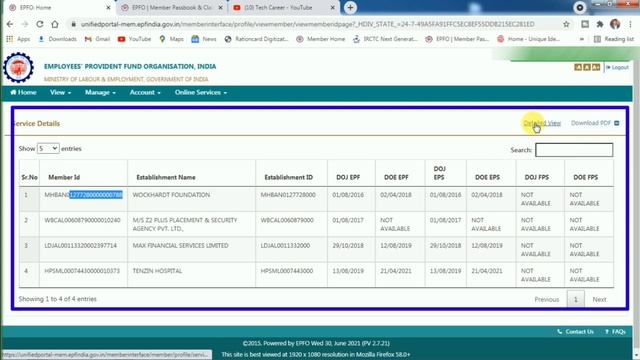Open the browser home page icon
Viewport: 640px width, 360px height.
55,24
